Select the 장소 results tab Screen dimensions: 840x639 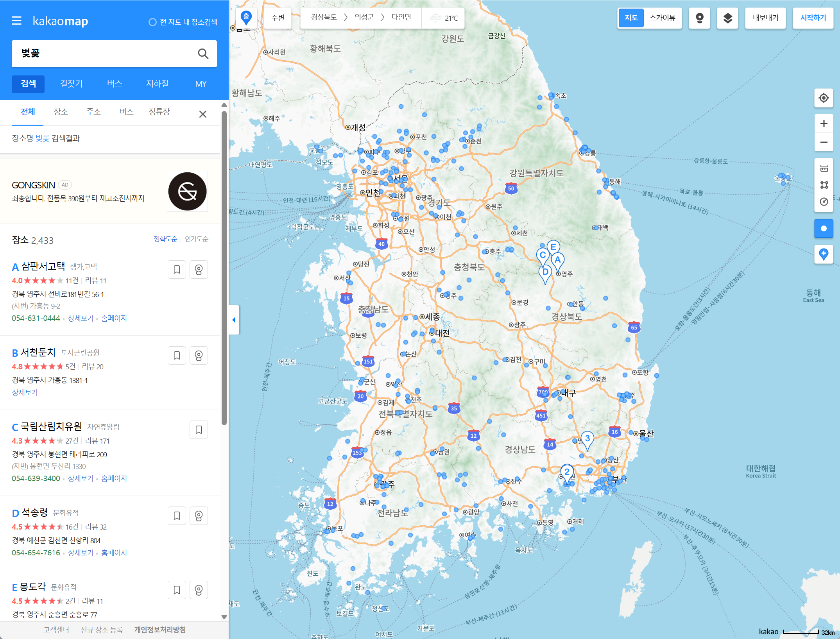click(x=61, y=112)
